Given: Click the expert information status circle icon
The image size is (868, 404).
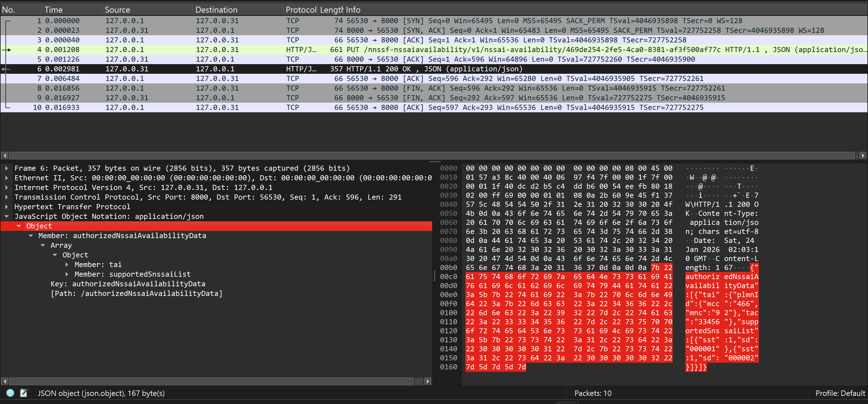Looking at the screenshot, I should click(x=10, y=393).
